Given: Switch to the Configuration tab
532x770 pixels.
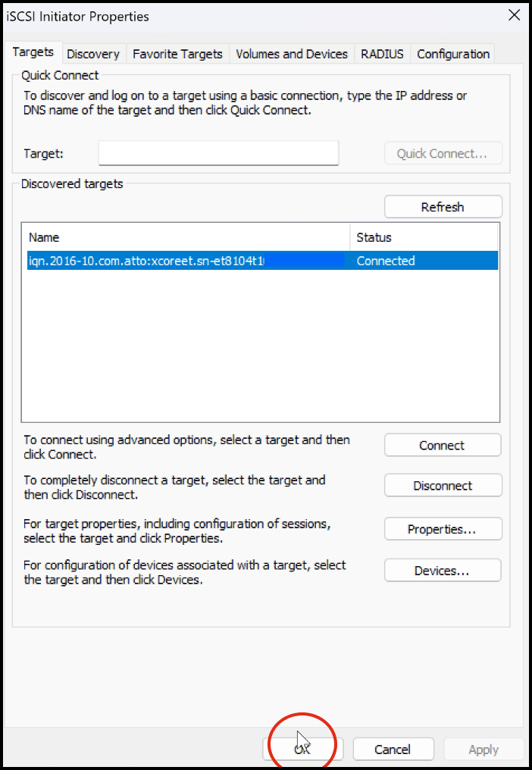Looking at the screenshot, I should tap(453, 54).
